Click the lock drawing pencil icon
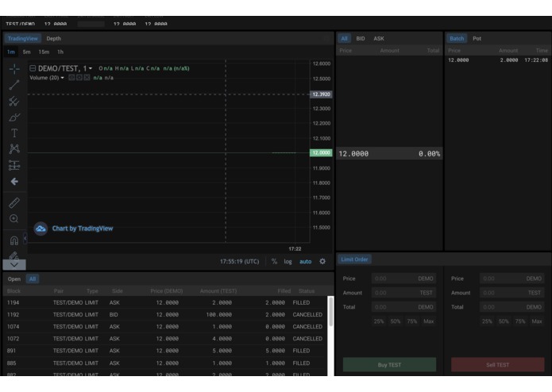Screen dimensions: 552x392 (14, 256)
